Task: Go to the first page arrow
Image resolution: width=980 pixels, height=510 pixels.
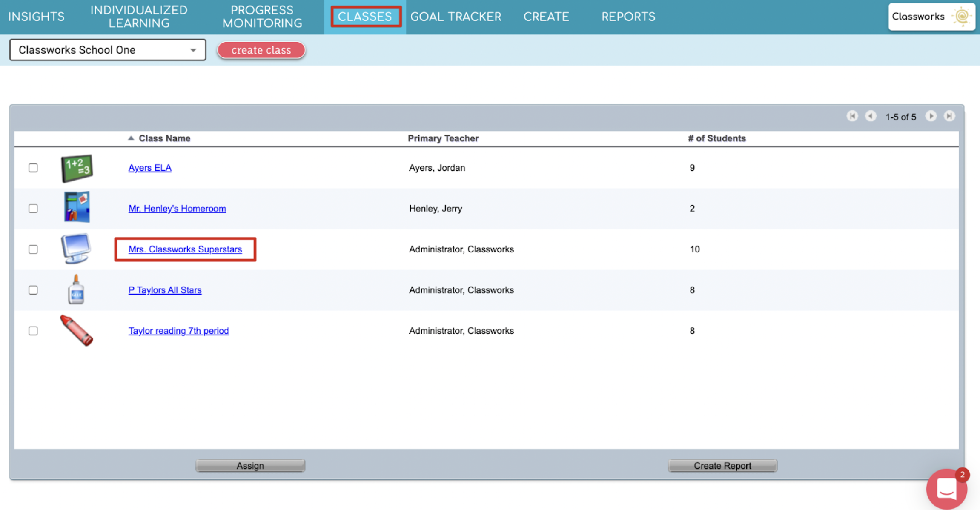Action: click(x=852, y=116)
